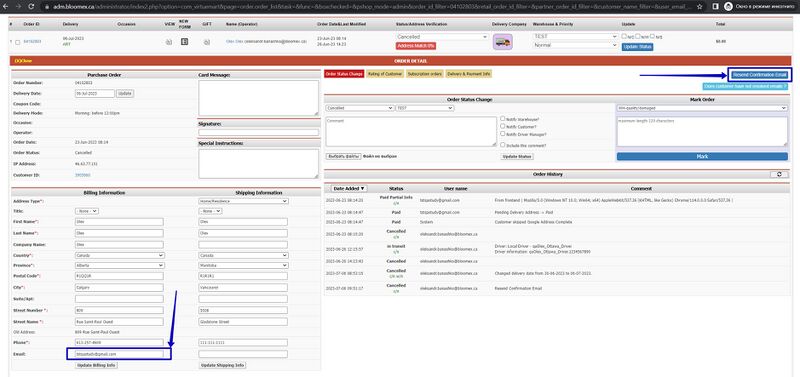Click the Signature input field
The width and height of the screenshot is (800, 377).
(x=258, y=133)
